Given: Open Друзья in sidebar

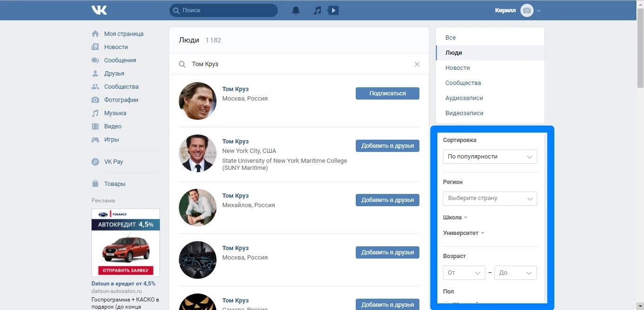Looking at the screenshot, I should tap(114, 74).
